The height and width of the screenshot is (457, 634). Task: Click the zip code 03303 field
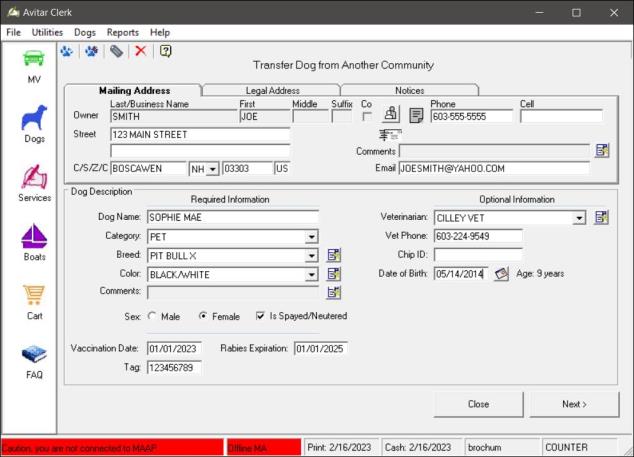tap(247, 168)
